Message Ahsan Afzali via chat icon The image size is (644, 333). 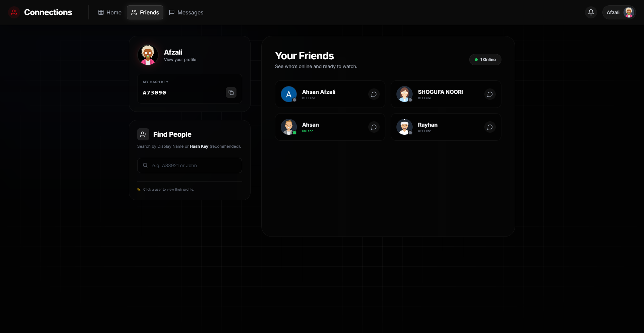pyautogui.click(x=374, y=94)
